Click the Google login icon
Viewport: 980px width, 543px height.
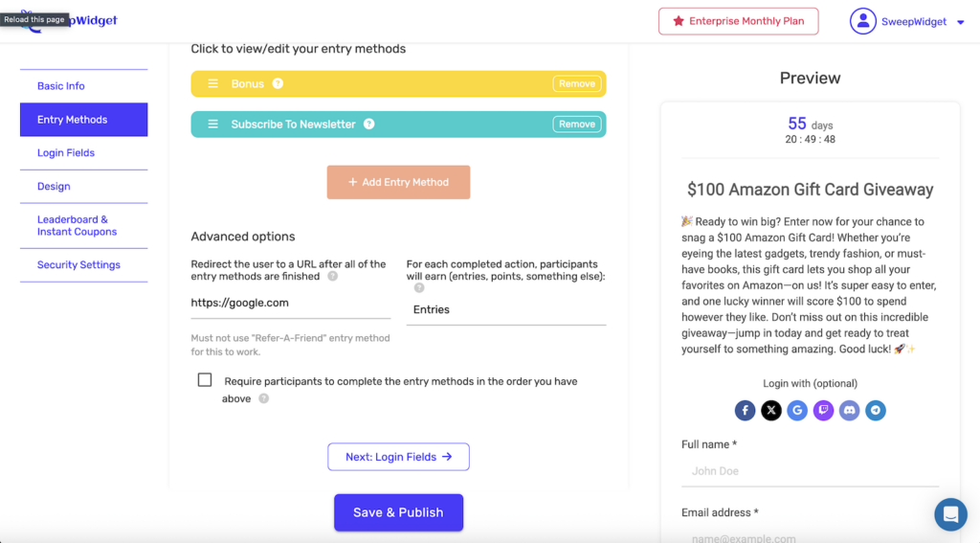coord(797,411)
